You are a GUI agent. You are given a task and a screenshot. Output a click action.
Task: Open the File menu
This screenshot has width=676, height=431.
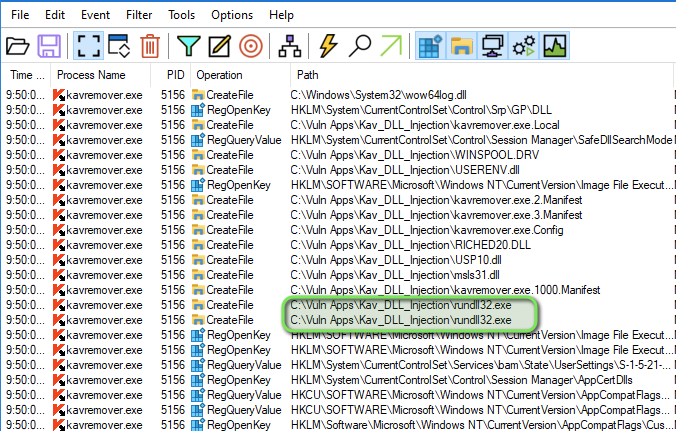pos(20,15)
